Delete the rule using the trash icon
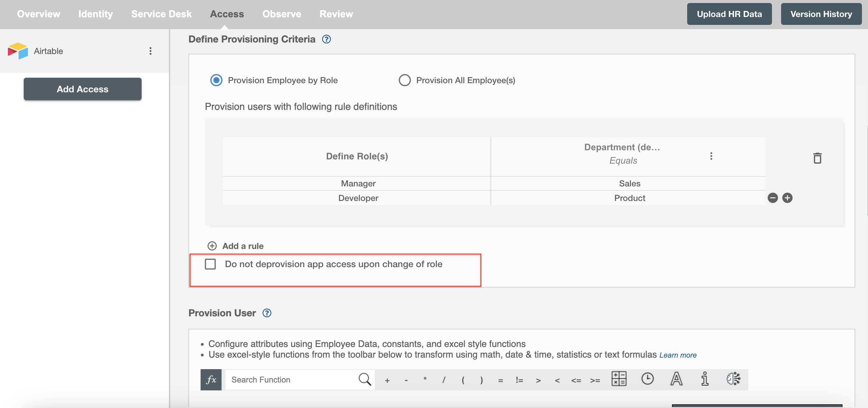 [x=817, y=158]
